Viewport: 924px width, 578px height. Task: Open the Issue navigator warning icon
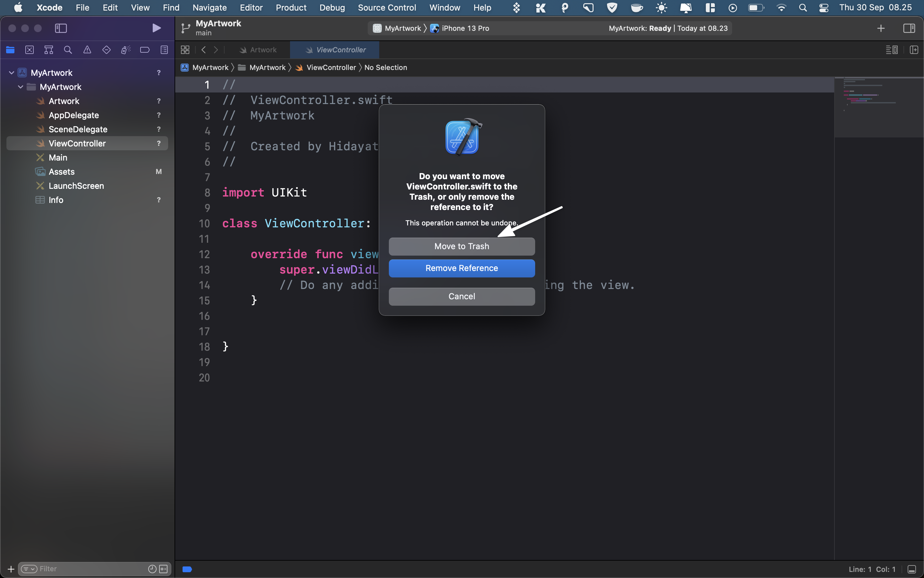pyautogui.click(x=87, y=50)
